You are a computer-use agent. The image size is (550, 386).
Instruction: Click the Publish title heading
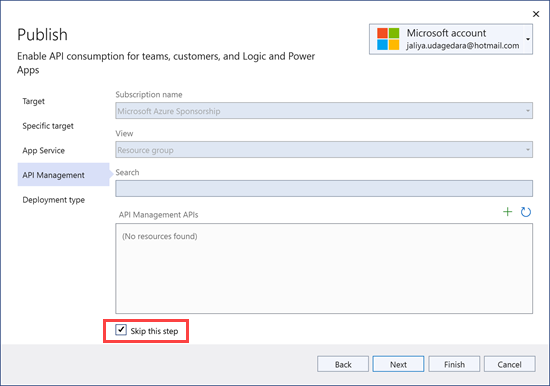pyautogui.click(x=42, y=35)
